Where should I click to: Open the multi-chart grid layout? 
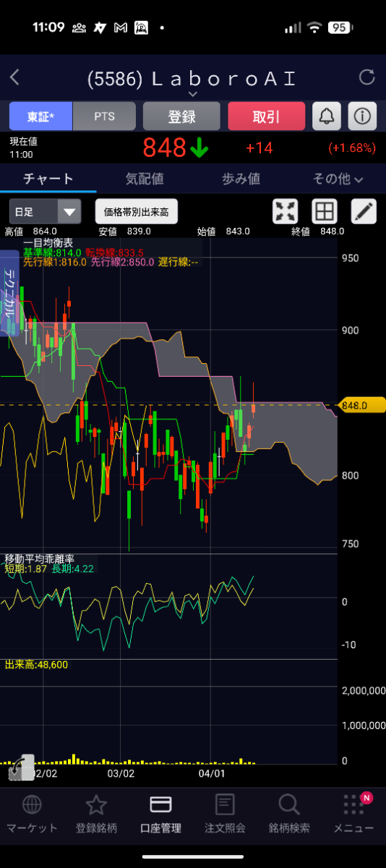[325, 211]
